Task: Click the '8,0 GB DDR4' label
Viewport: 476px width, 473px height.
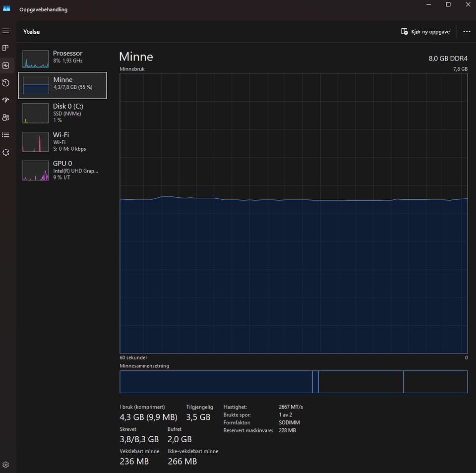Action: tap(448, 59)
